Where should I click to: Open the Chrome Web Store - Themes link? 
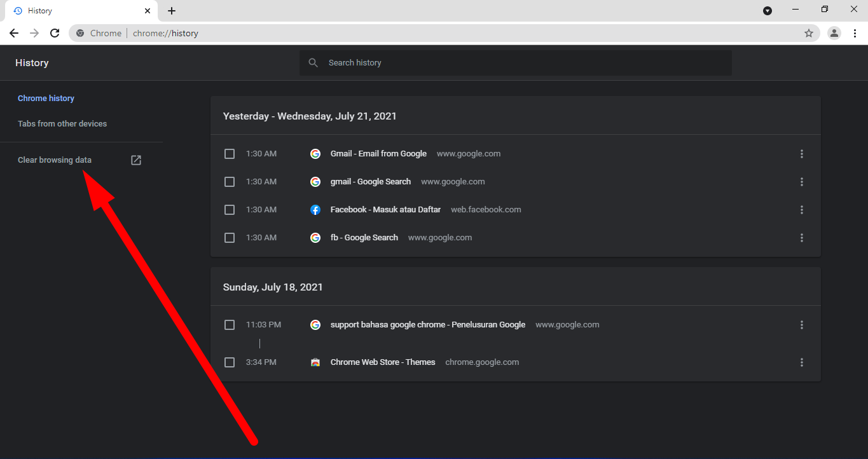[383, 362]
